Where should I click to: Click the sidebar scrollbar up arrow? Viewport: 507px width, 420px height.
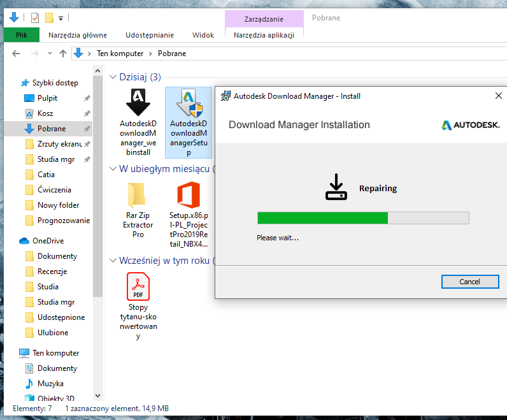point(98,71)
